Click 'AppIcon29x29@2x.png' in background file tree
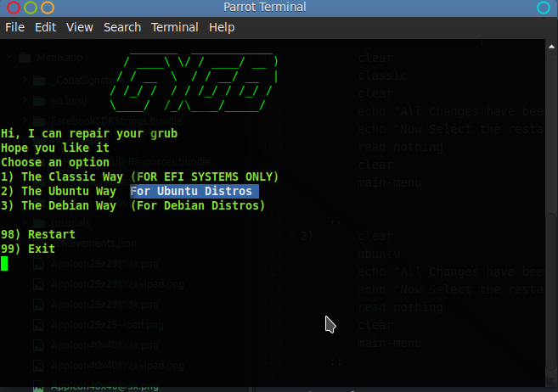 pos(104,264)
